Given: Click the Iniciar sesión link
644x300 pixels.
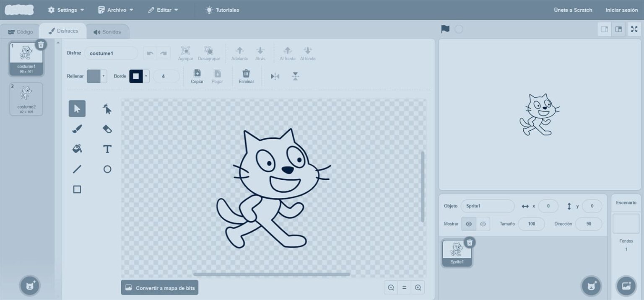Looking at the screenshot, I should (x=621, y=10).
